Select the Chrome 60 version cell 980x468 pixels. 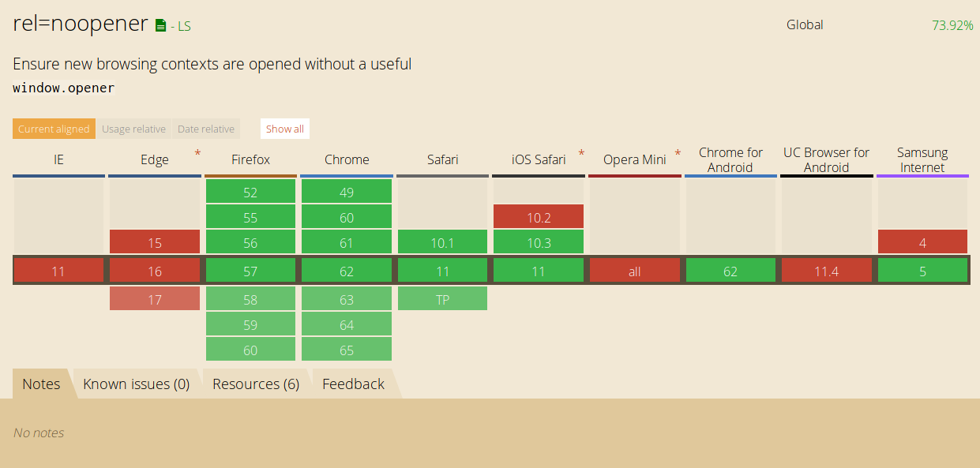tap(347, 217)
